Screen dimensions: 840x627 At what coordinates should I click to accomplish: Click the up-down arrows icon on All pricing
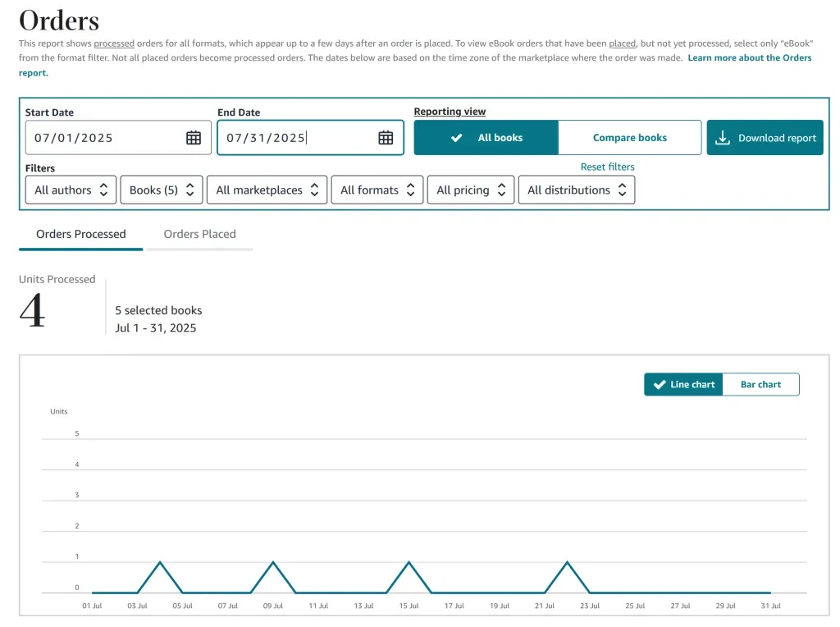tap(501, 190)
